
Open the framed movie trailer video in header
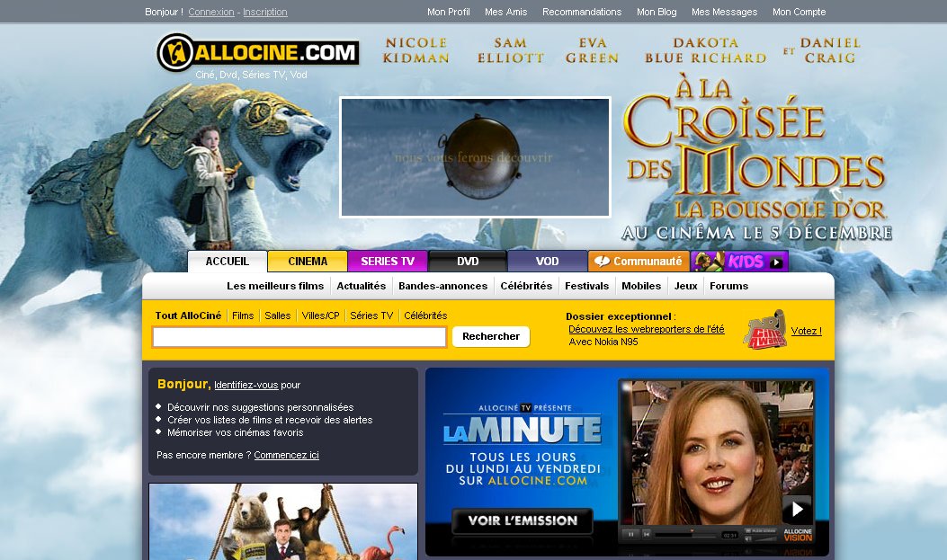click(x=476, y=157)
